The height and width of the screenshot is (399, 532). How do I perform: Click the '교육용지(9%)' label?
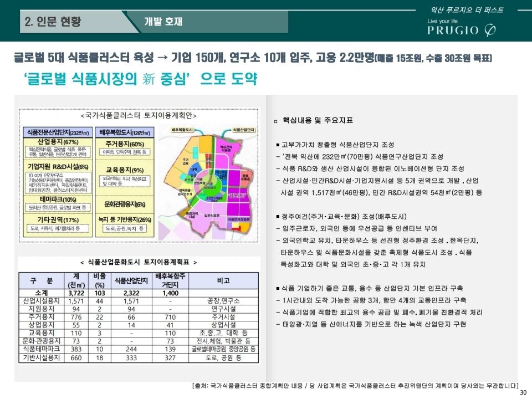[x=125, y=170]
